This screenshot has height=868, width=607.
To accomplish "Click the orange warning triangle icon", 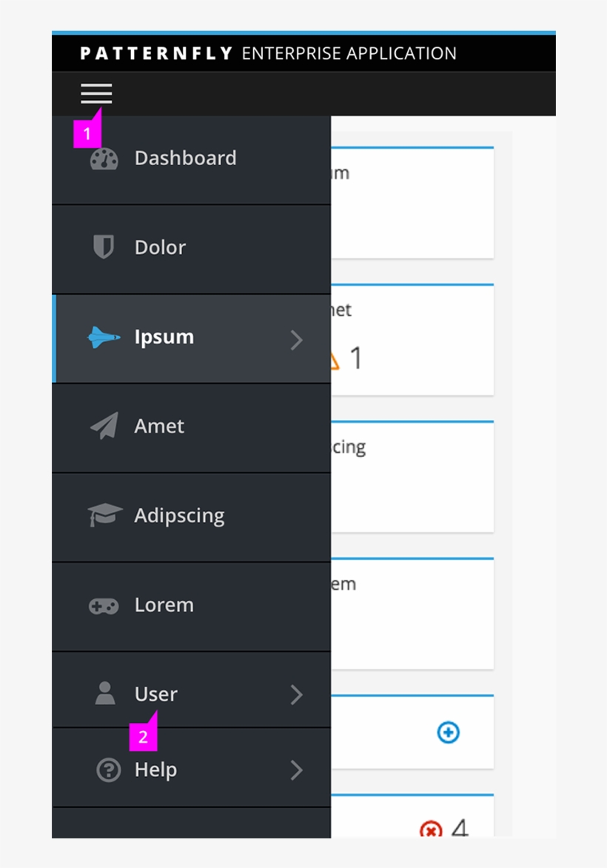I will click(335, 359).
